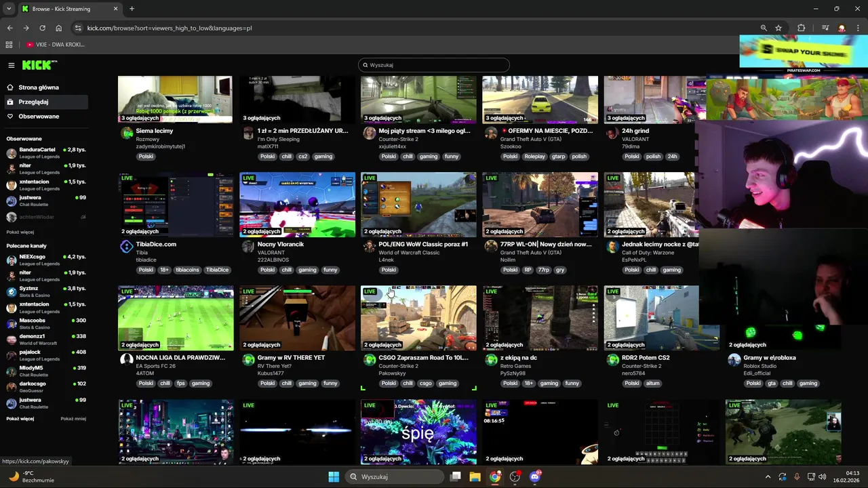
Task: Select the 24h tag under 24h grind
Action: [x=672, y=157]
